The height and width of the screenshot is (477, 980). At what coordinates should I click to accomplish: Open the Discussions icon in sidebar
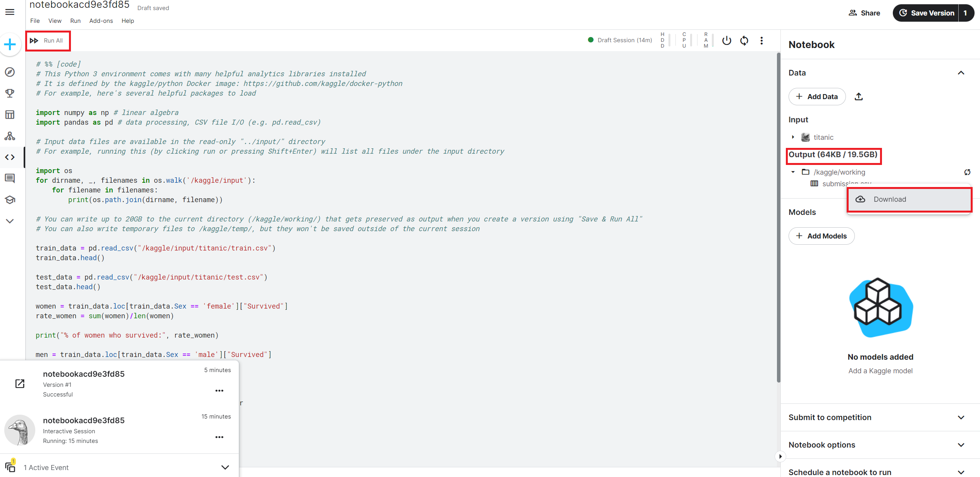[x=10, y=178]
